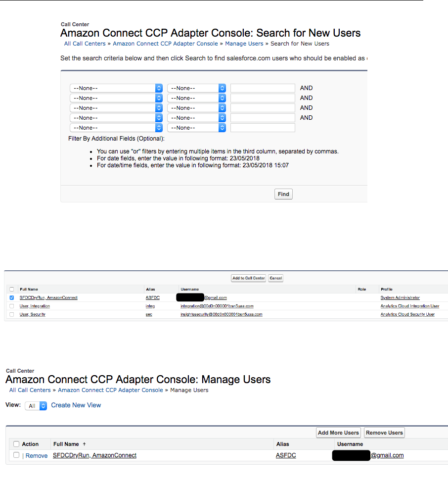Open the third row operator dropdown
The height and width of the screenshot is (492, 448).
[x=197, y=108]
